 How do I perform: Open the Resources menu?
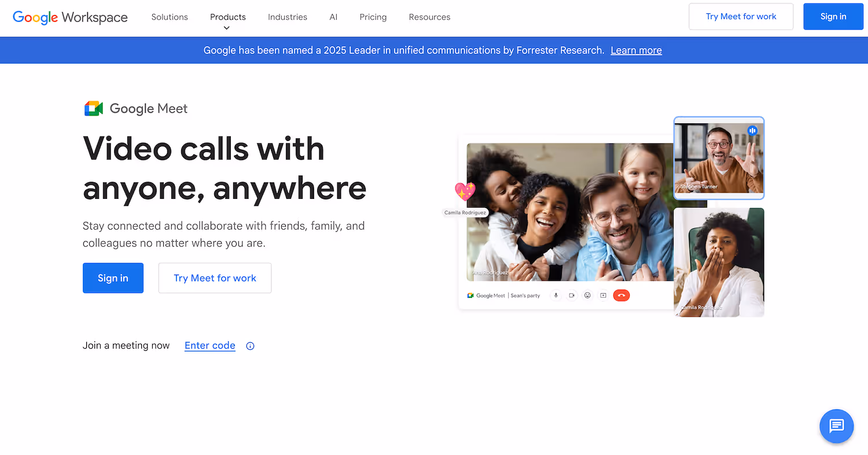tap(429, 17)
